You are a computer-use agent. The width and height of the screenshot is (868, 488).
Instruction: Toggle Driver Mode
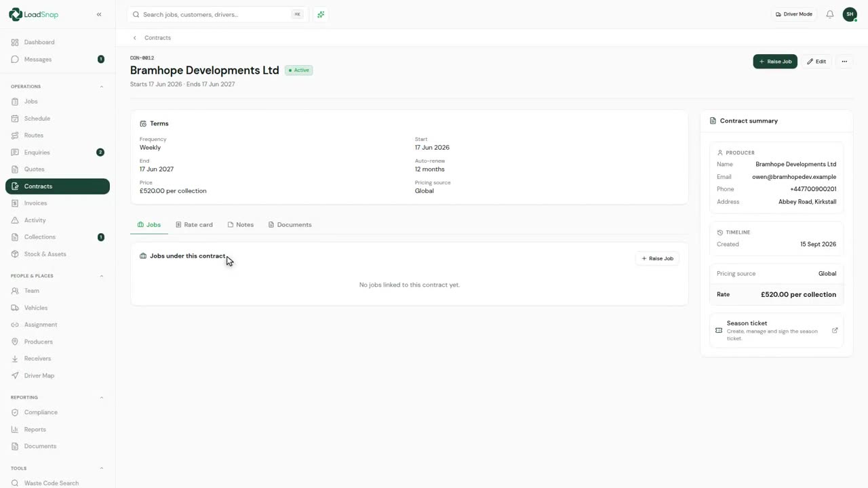tap(793, 14)
